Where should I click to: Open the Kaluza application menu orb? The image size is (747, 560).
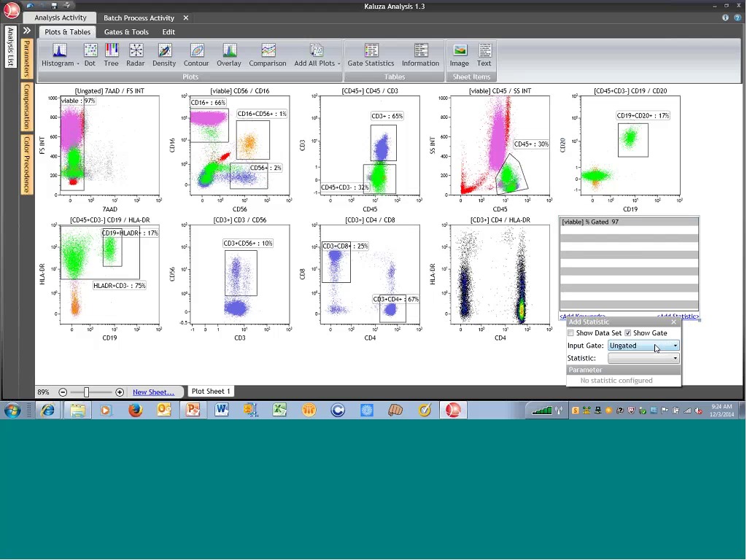(12, 9)
